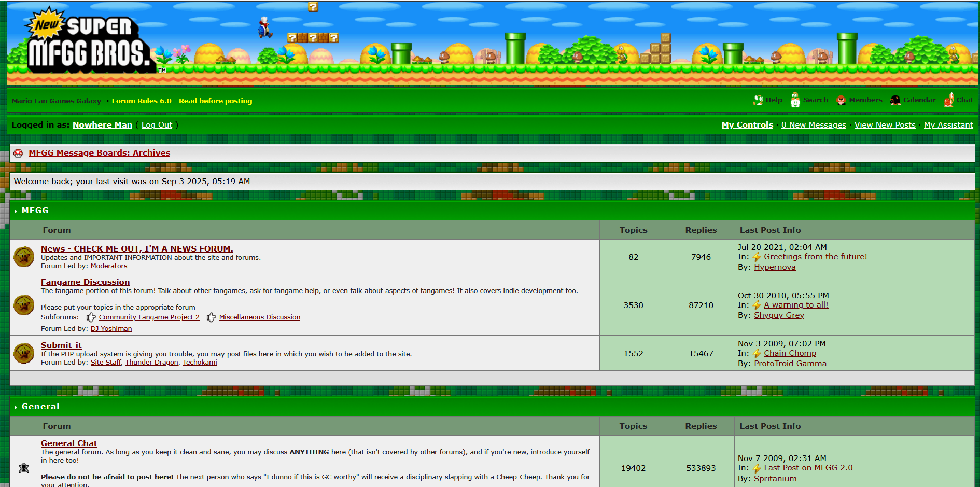Click the News forum topic count 82
Image resolution: width=980 pixels, height=487 pixels.
[x=634, y=257]
